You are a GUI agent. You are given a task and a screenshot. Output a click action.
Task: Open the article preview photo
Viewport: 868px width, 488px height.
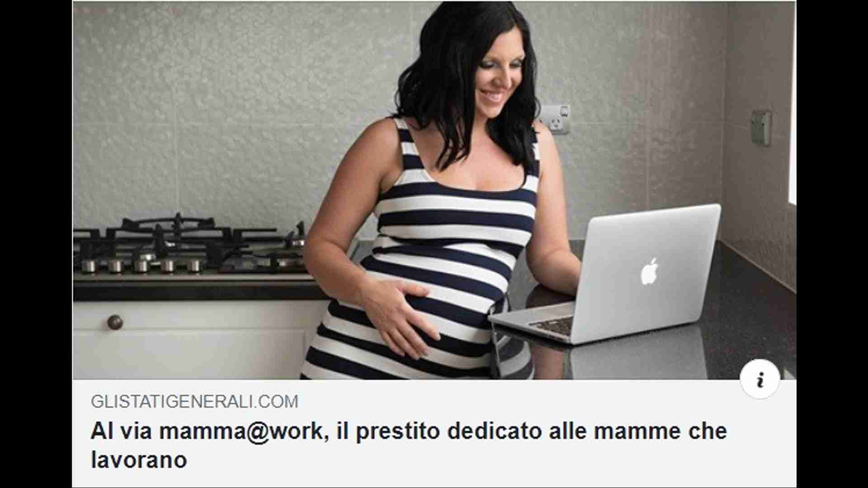coord(434,190)
